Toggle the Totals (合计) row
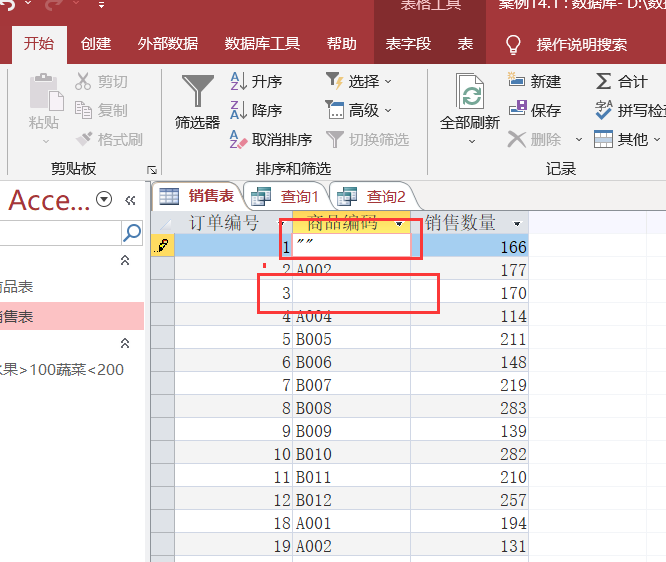 pyautogui.click(x=622, y=81)
